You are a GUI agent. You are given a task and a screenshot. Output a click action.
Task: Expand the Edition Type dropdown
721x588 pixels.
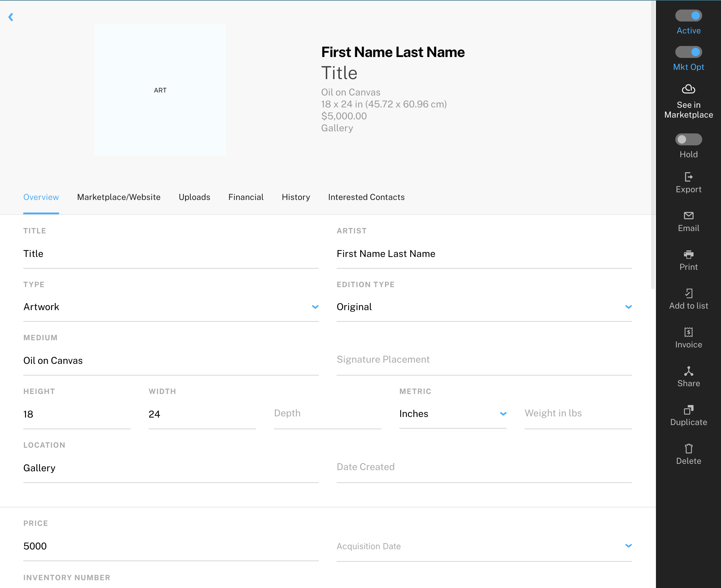pyautogui.click(x=629, y=307)
